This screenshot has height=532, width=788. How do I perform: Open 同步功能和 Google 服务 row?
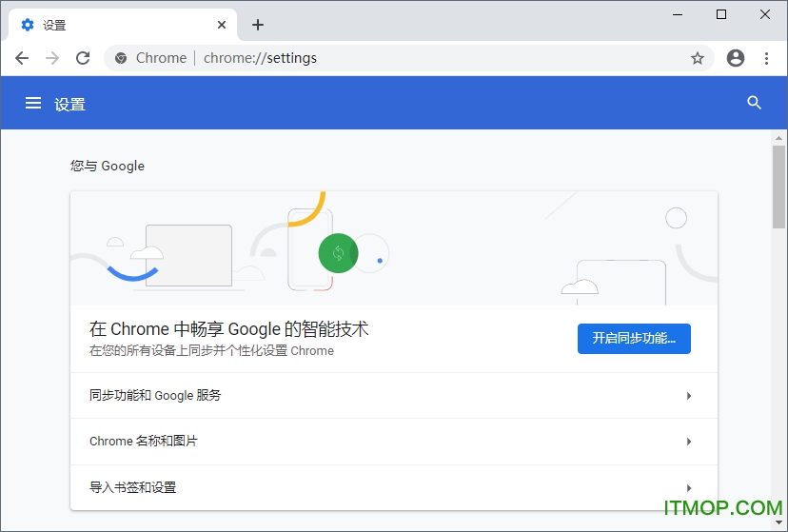tap(393, 395)
